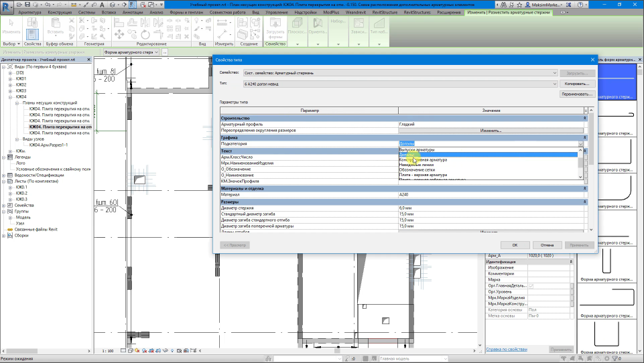Collapse the Строительство parameter group

584,118
